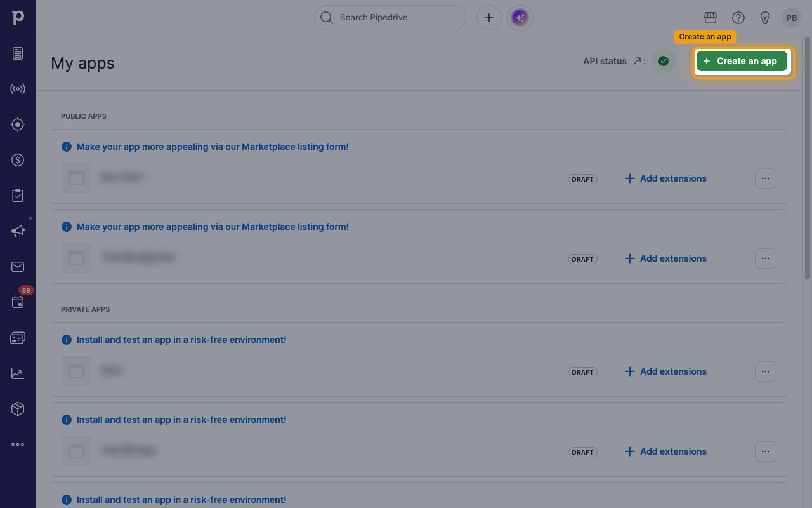Open the AI assistant sparkle icon
Image resolution: width=812 pixels, height=508 pixels.
(521, 18)
